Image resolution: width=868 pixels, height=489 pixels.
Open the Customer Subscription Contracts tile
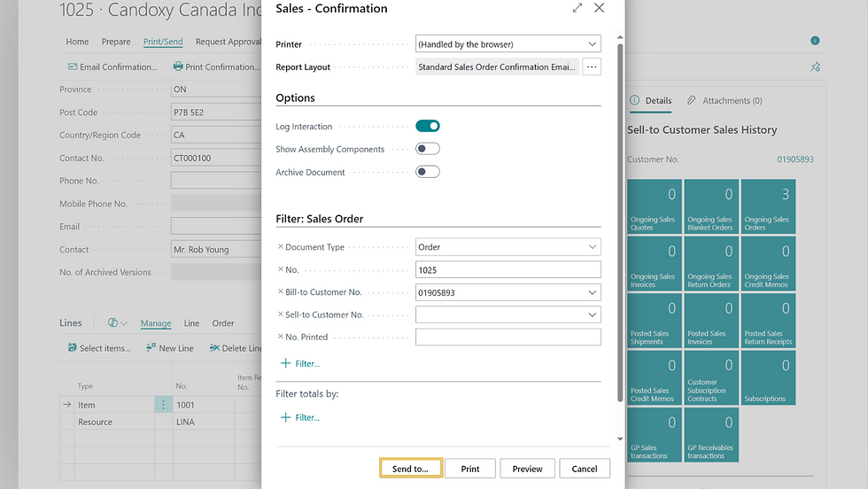point(711,377)
